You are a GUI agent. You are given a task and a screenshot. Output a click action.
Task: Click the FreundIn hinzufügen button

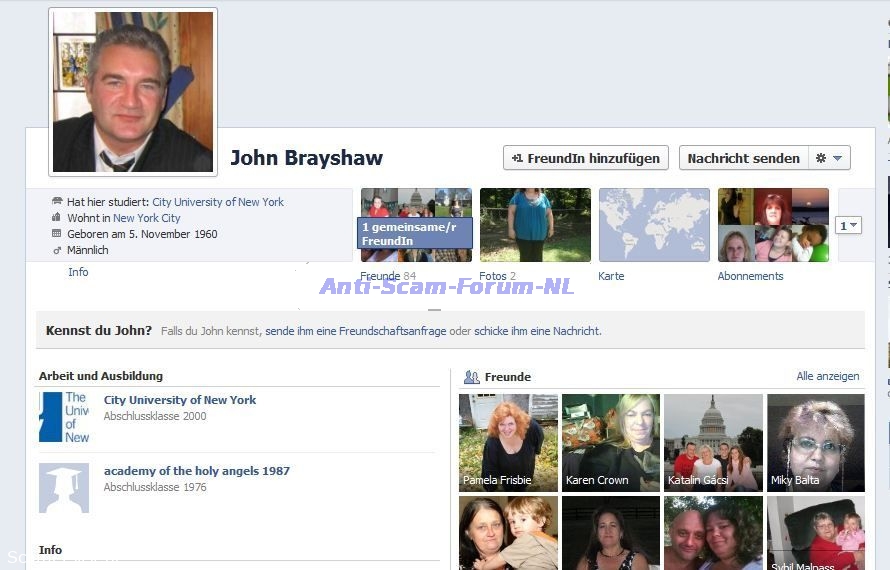(x=585, y=158)
